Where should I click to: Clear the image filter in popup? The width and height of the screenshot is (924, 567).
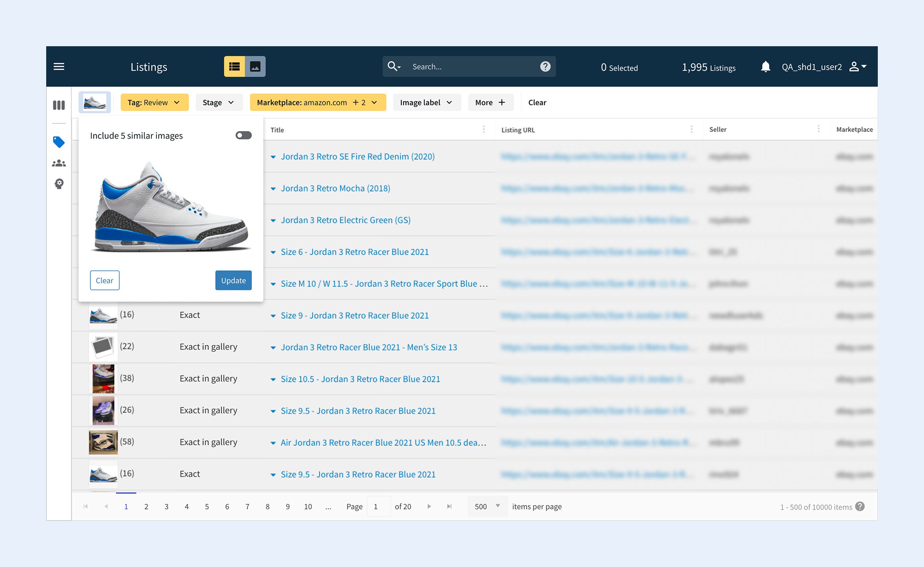[x=105, y=280]
